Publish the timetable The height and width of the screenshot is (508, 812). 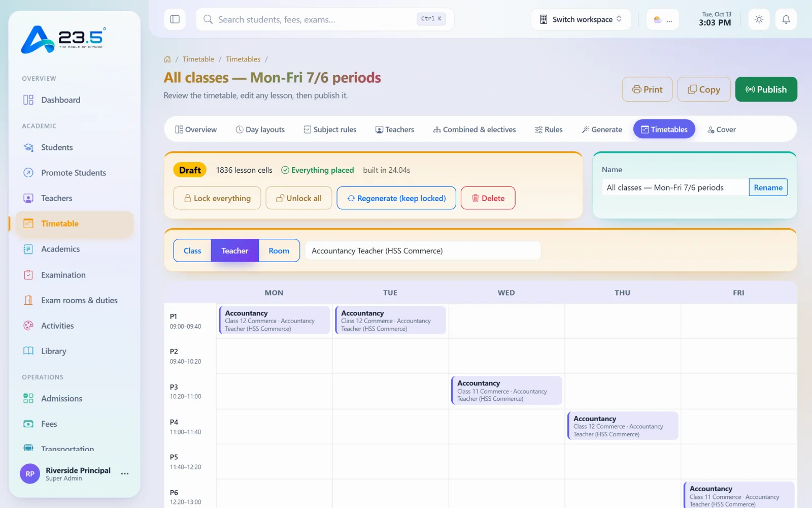click(766, 89)
